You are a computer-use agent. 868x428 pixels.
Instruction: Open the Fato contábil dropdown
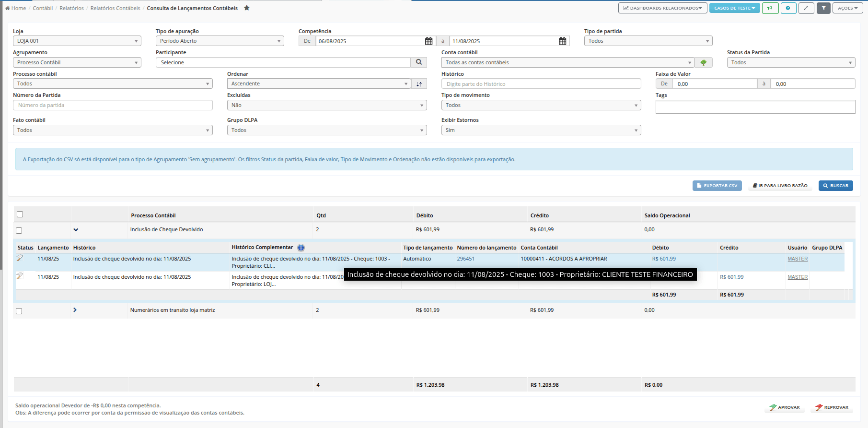113,130
